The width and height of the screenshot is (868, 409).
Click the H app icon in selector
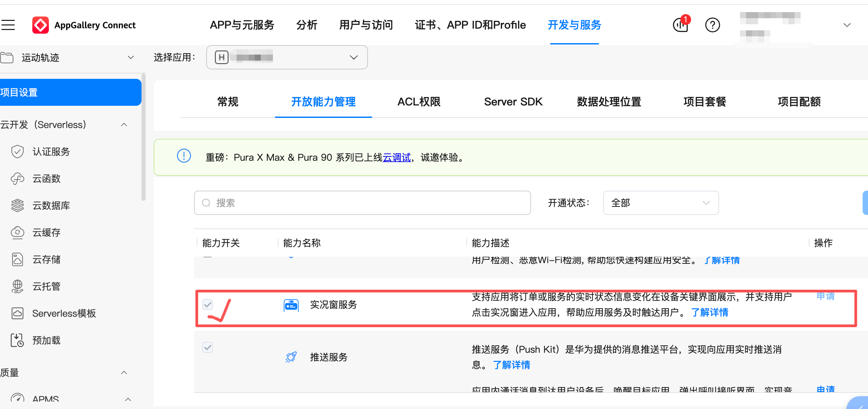(221, 57)
